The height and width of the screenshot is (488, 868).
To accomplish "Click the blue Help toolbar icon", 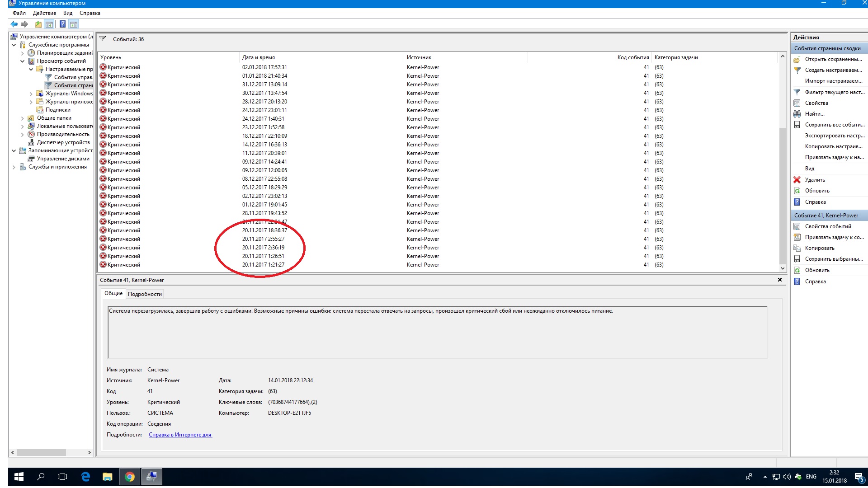I will click(62, 24).
